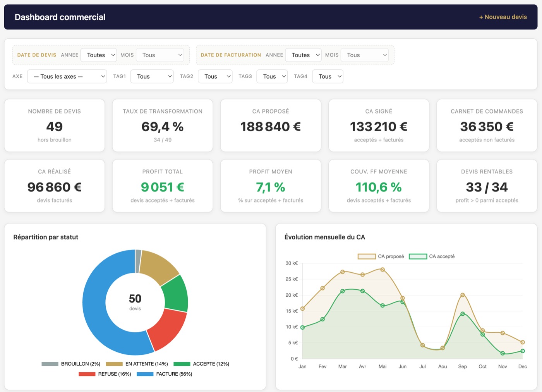Click the Profit moyen value "7,1 %"
The image size is (542, 392).
click(271, 187)
